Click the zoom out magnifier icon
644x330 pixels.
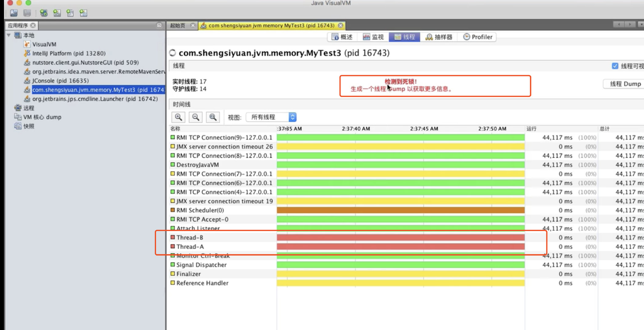click(196, 117)
